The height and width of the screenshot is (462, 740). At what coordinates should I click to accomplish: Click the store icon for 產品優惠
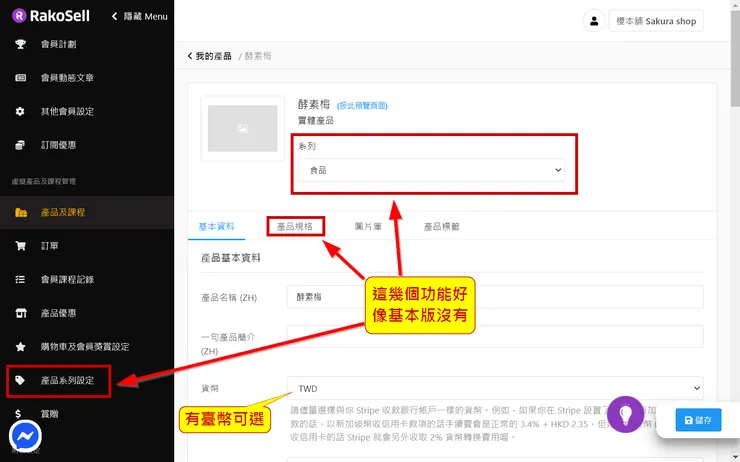tap(21, 313)
